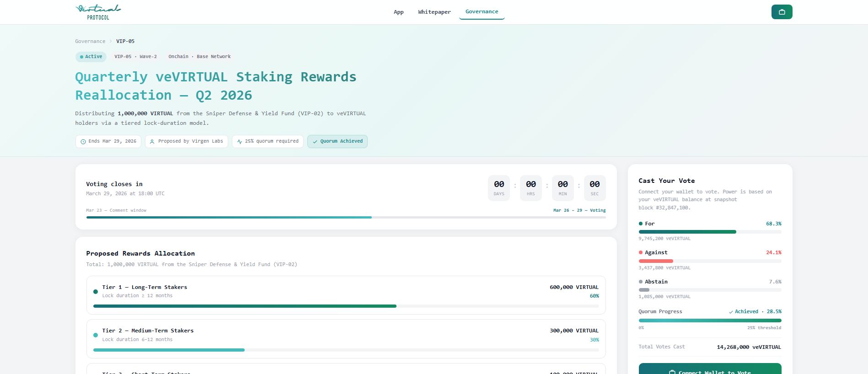Click the 25% threshold label
Viewport: 868px width, 374px height.
pos(764,328)
